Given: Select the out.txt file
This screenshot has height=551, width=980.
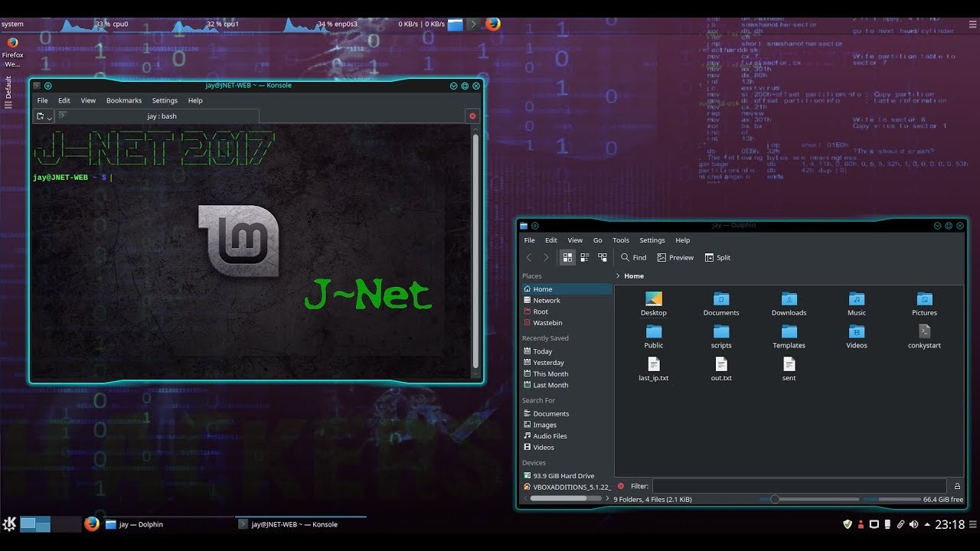Looking at the screenshot, I should [x=721, y=364].
